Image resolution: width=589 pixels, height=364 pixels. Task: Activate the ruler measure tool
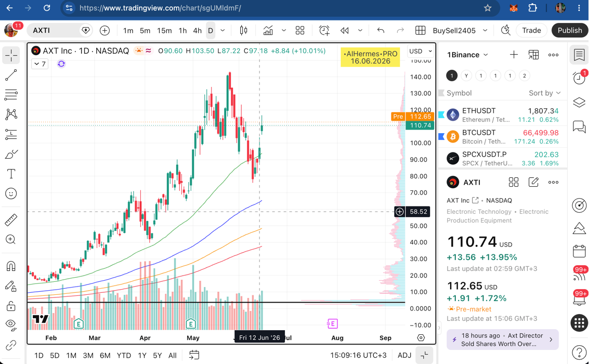coord(11,220)
